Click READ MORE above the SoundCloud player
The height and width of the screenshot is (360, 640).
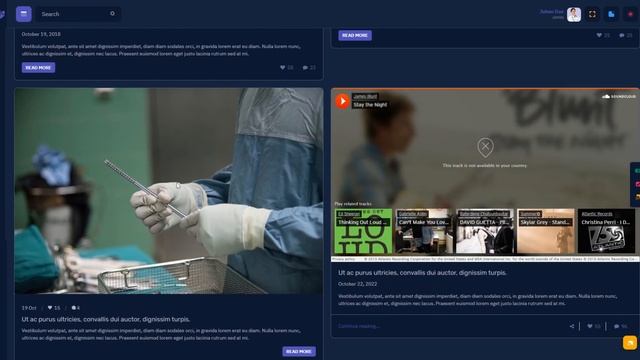[355, 36]
